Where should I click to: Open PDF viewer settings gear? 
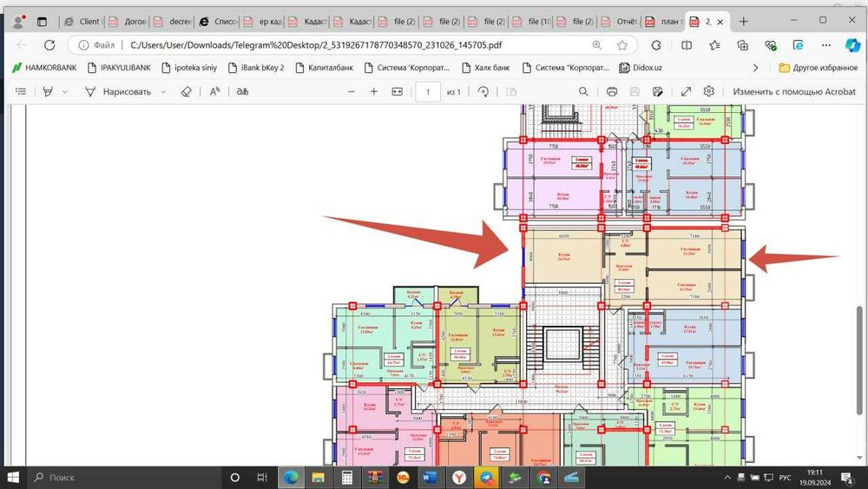[709, 91]
